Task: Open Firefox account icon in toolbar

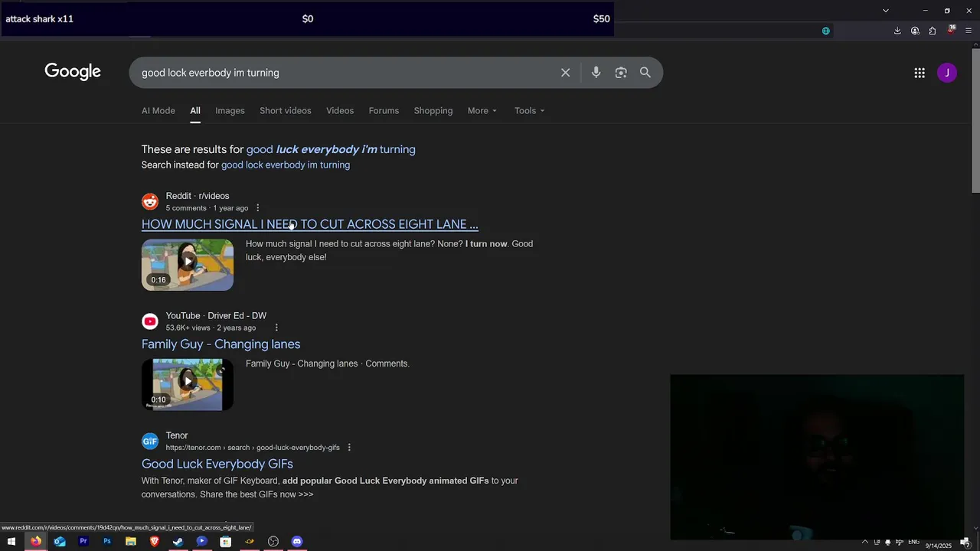Action: pos(915,31)
